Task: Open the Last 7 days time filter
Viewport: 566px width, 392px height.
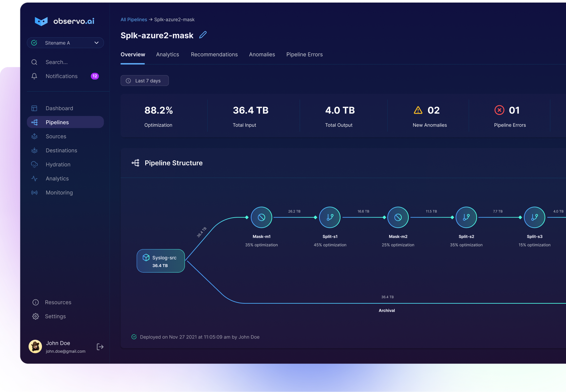Action: pos(145,81)
